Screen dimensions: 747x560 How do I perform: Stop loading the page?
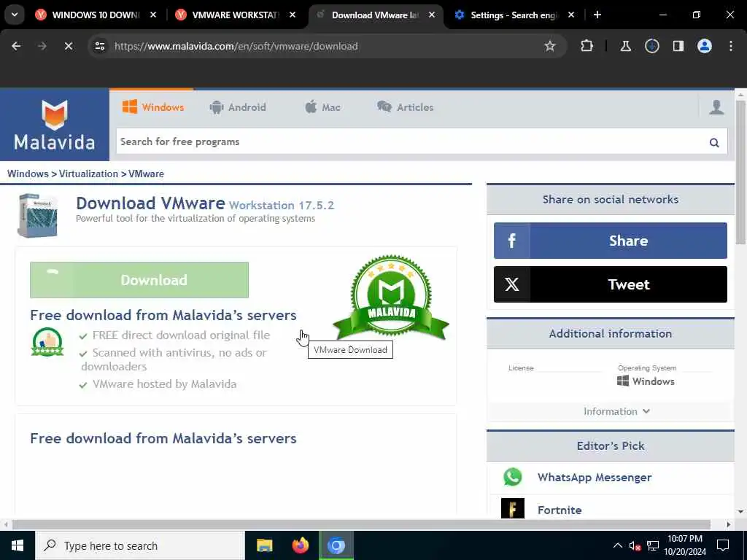coord(69,46)
